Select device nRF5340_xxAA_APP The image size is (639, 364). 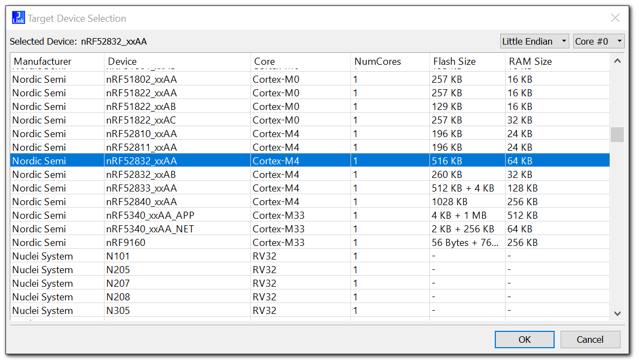[310, 215]
